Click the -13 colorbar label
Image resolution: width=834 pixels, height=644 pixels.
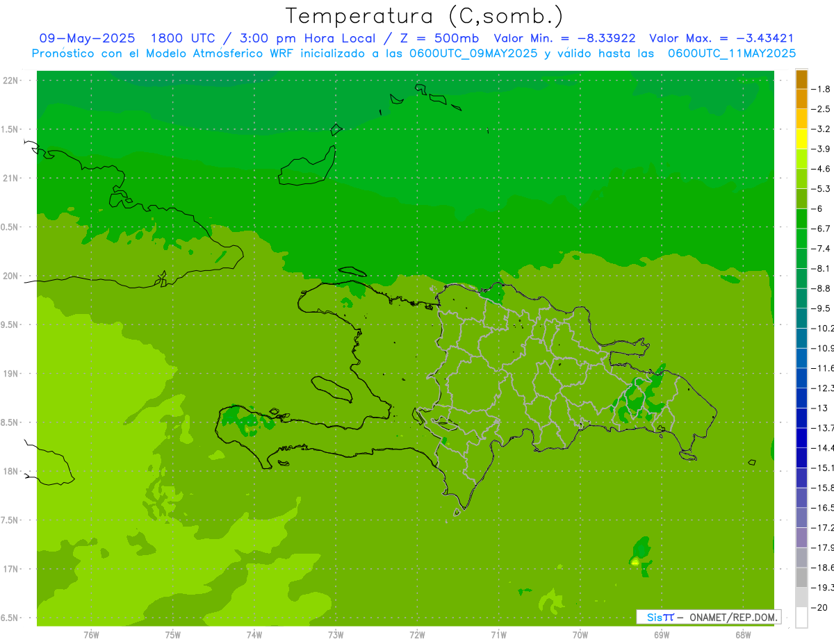click(x=820, y=408)
